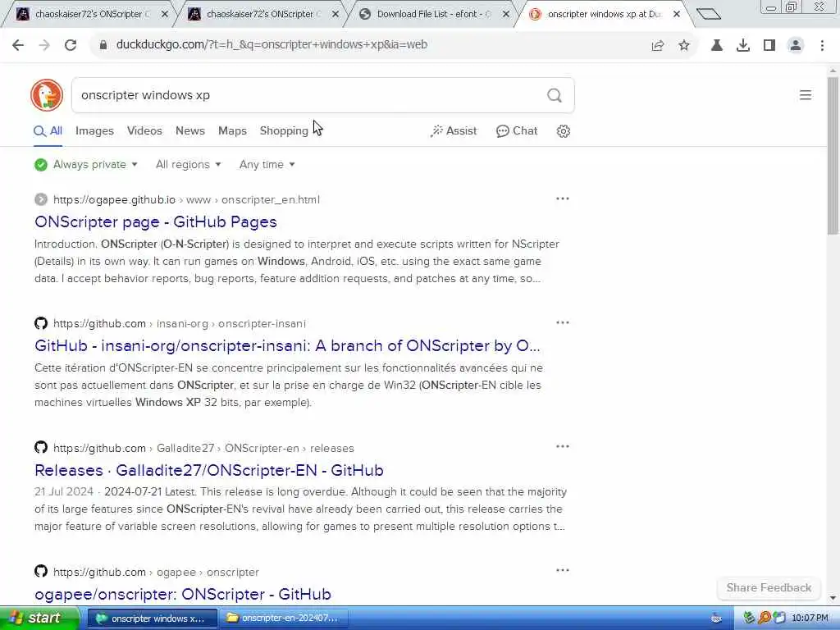Open ogapee/onscripter: ONScripter - GitHub link
This screenshot has width=840, height=630.
coord(183,594)
